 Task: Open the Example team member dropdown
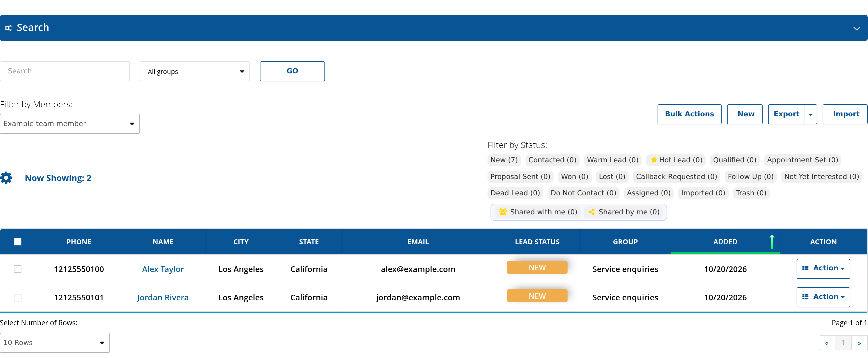69,124
